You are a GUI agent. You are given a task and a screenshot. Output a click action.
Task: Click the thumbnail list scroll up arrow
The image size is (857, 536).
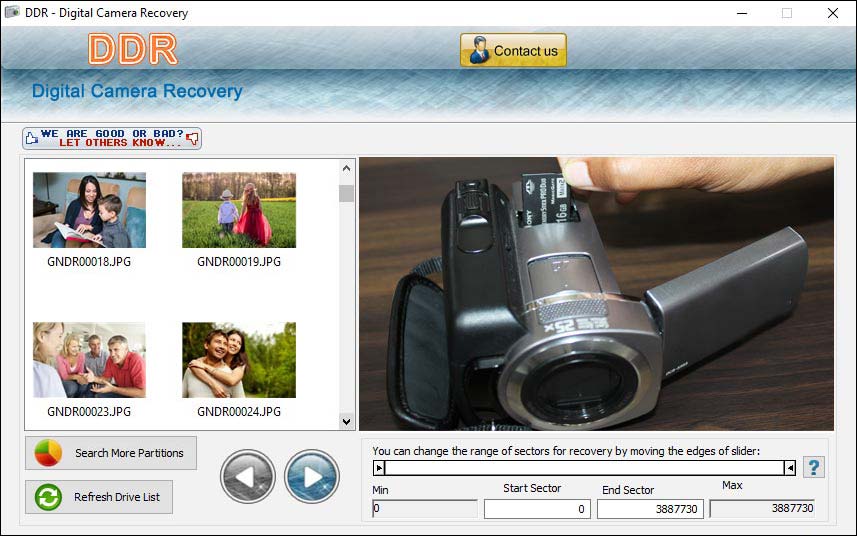346,168
